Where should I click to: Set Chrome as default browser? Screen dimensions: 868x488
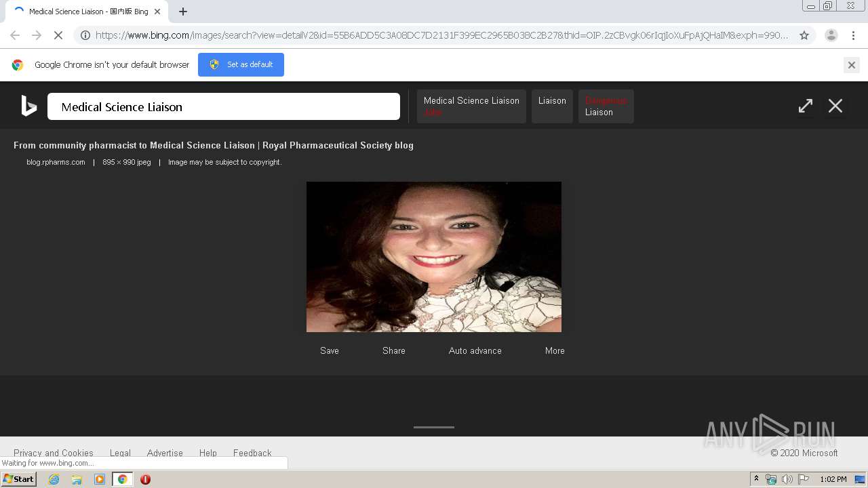pyautogui.click(x=241, y=64)
